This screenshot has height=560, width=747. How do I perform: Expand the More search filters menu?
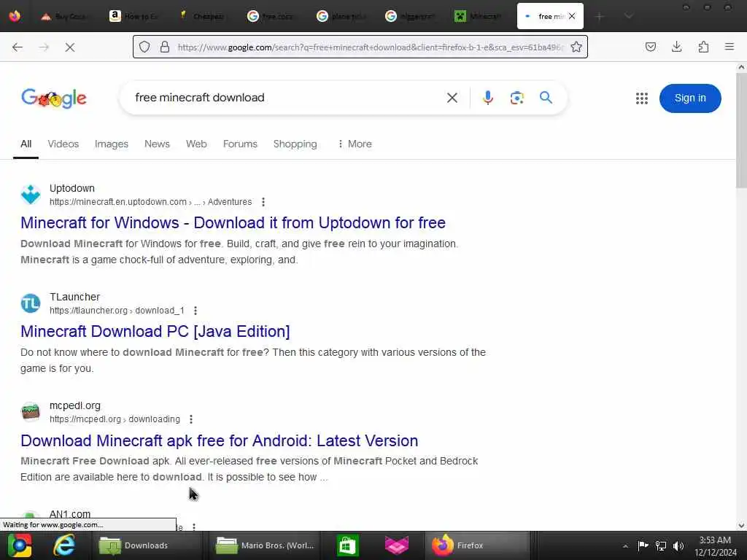click(355, 144)
